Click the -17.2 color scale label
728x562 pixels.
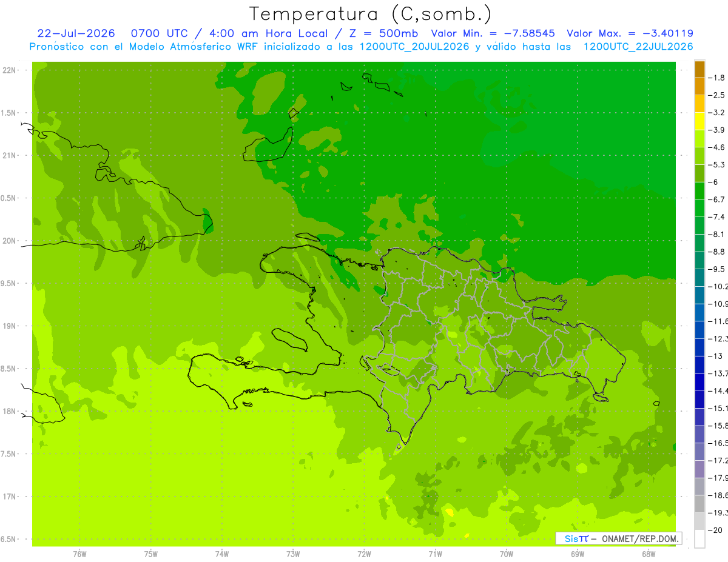click(718, 461)
